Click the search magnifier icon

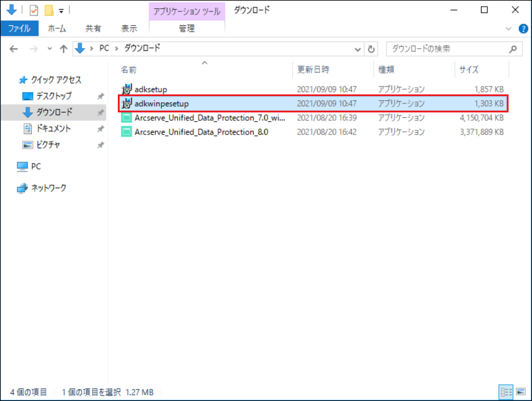513,49
